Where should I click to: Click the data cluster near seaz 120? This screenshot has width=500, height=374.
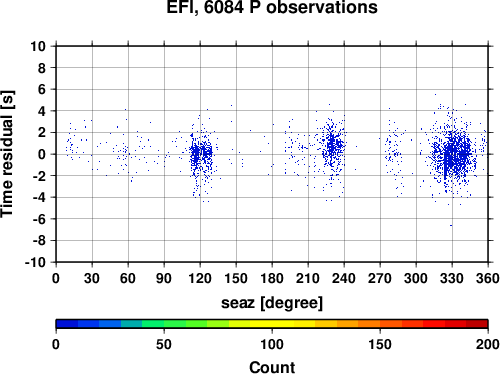[x=201, y=155]
